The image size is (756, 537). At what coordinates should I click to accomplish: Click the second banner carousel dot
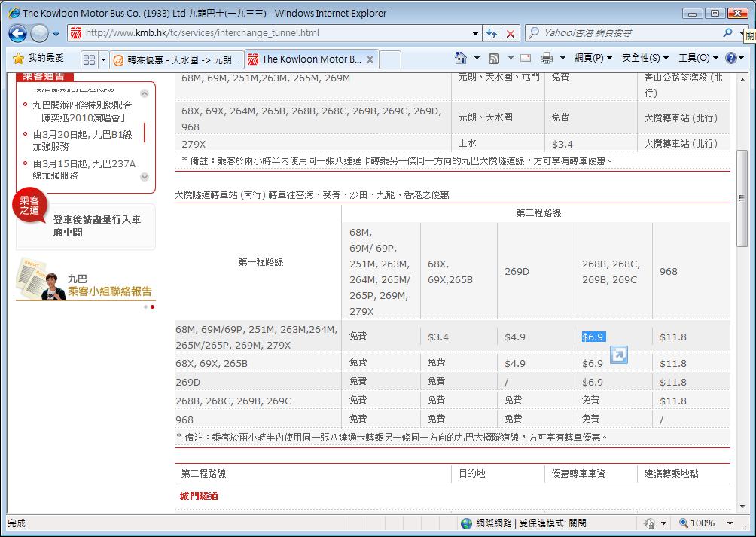[x=152, y=307]
